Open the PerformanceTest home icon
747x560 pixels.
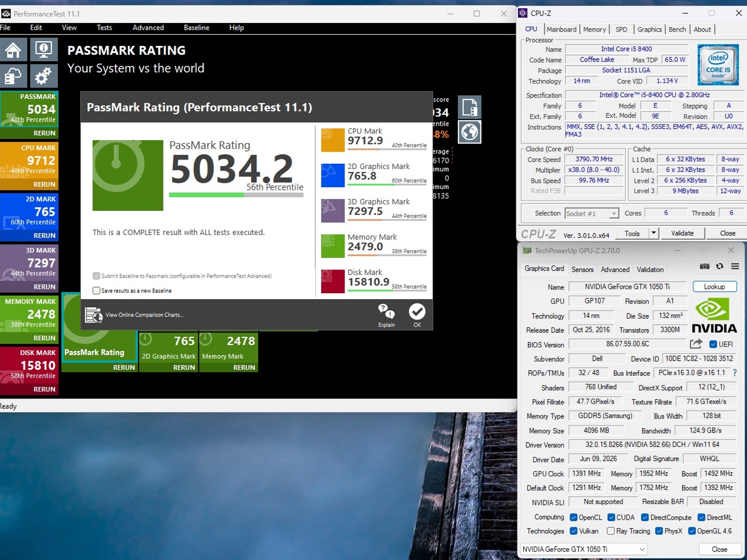(13, 50)
